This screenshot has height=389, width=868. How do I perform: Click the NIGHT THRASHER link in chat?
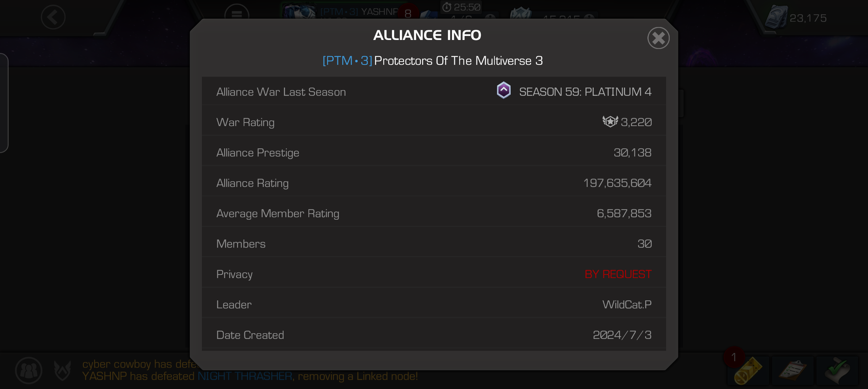pyautogui.click(x=245, y=376)
